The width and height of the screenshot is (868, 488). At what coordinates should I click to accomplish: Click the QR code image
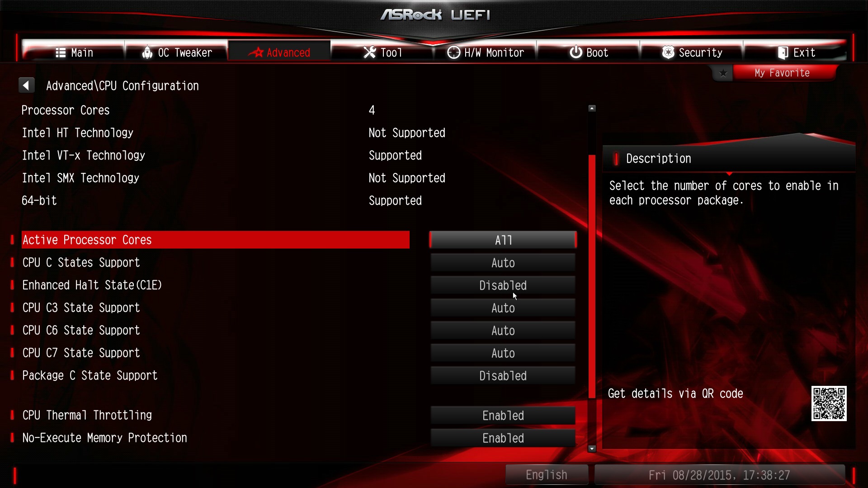(x=829, y=404)
